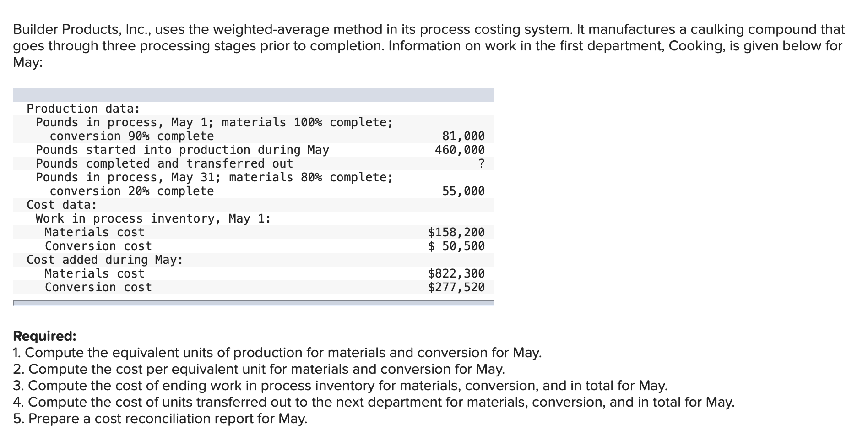Image resolution: width=868 pixels, height=436 pixels.
Task: Select the Production data header row
Action: coord(82,108)
